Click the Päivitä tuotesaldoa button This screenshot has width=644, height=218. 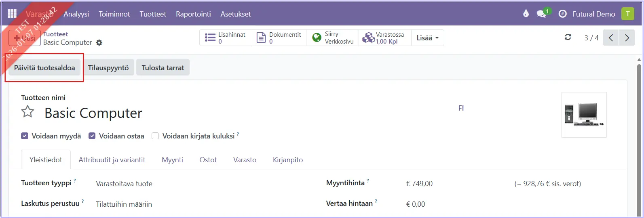coord(44,67)
